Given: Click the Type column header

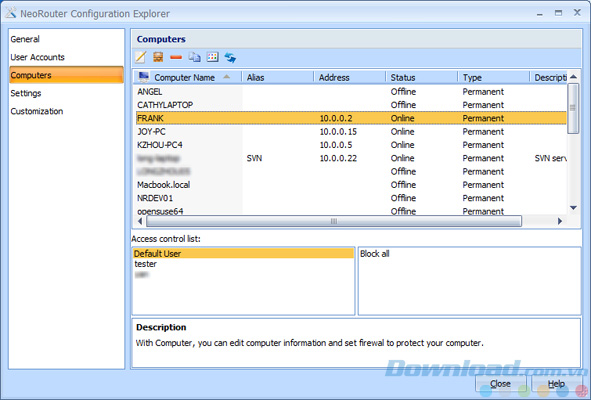Looking at the screenshot, I should 493,77.
